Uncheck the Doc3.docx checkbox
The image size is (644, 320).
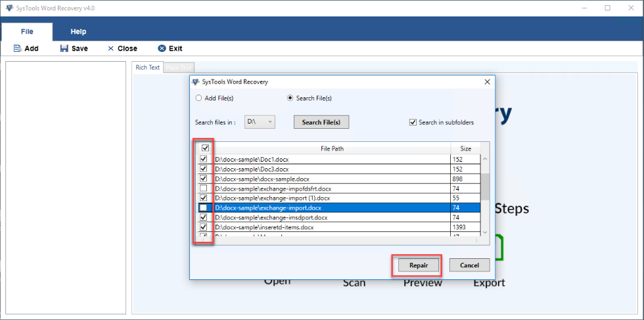click(x=203, y=169)
